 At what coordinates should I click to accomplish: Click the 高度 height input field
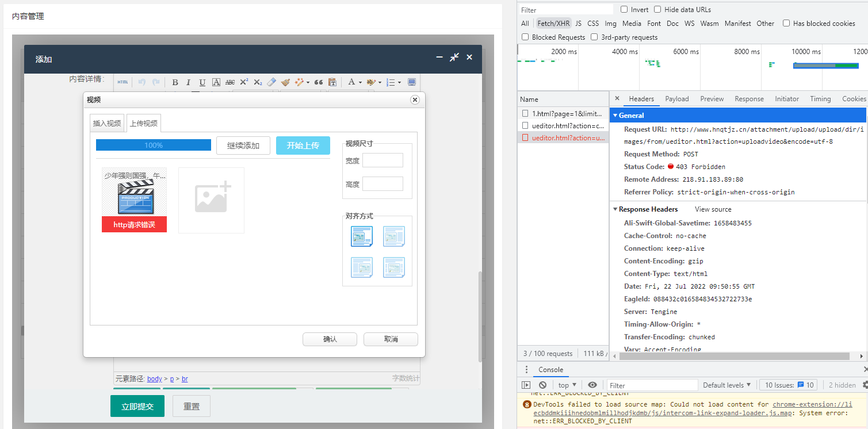coord(383,184)
